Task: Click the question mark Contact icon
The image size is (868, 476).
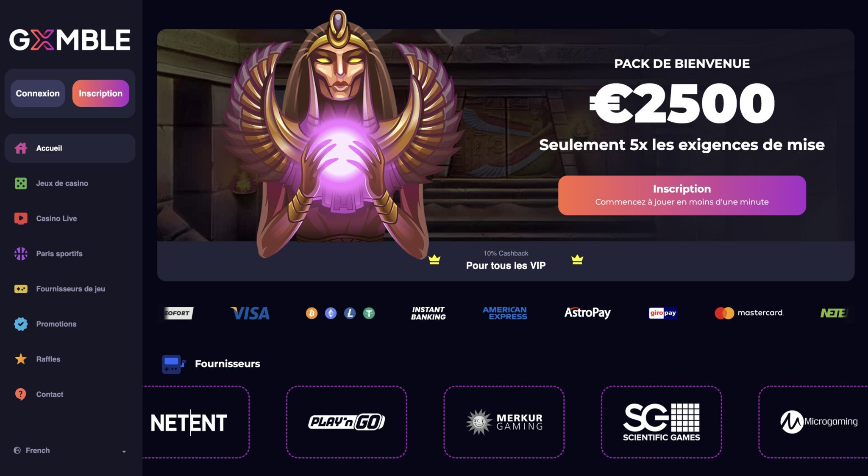Action: [x=21, y=394]
